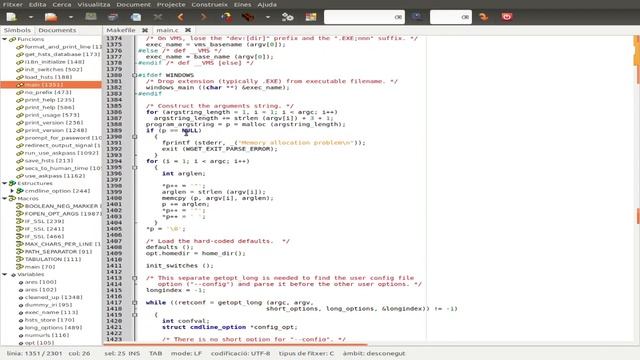
Task: Open the Cerca menu
Action: [x=62, y=4]
